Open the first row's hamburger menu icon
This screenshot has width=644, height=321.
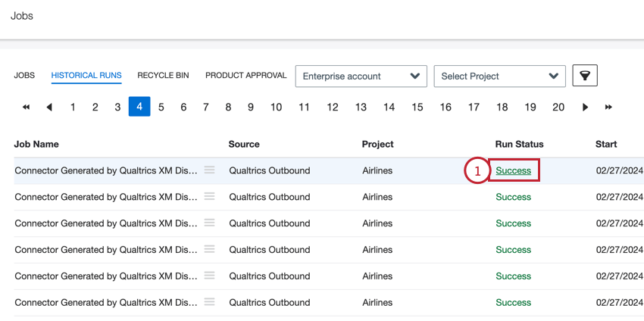click(210, 170)
